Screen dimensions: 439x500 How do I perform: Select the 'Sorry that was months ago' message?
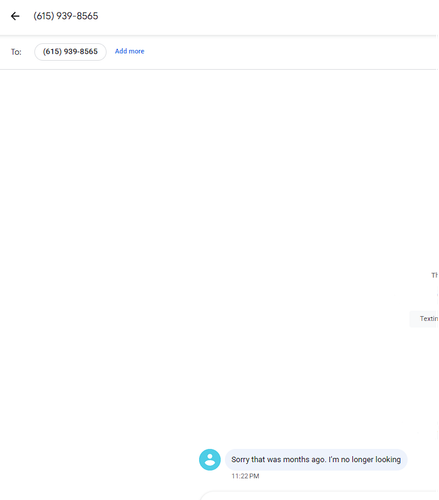coord(316,460)
